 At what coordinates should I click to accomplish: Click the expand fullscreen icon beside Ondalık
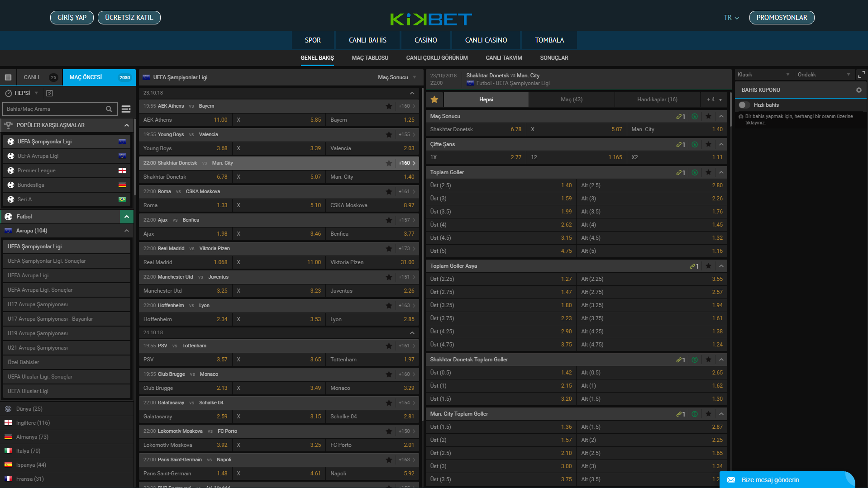coord(861,75)
